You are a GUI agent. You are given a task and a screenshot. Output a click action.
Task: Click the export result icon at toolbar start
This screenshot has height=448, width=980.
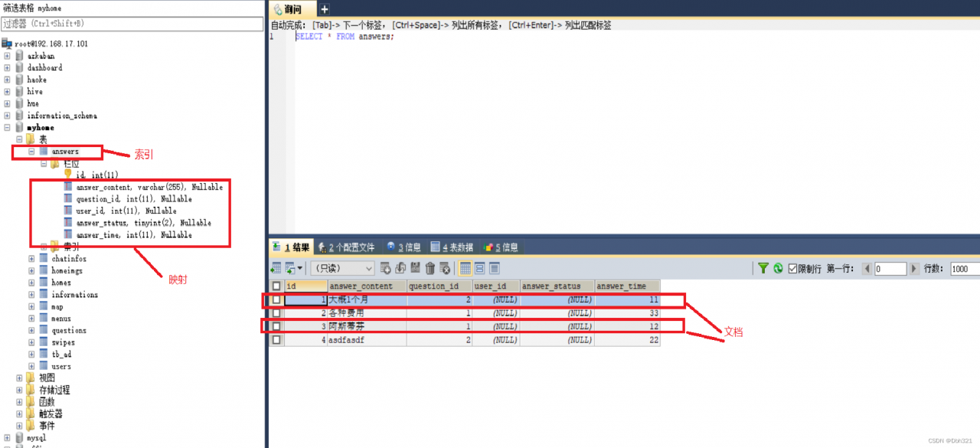(276, 268)
